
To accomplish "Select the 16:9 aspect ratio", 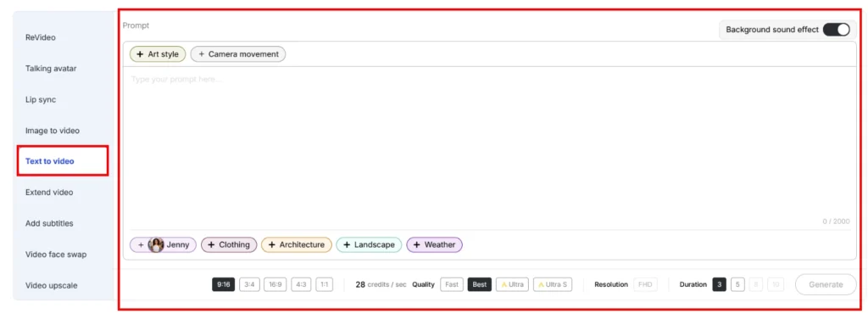I will point(275,284).
